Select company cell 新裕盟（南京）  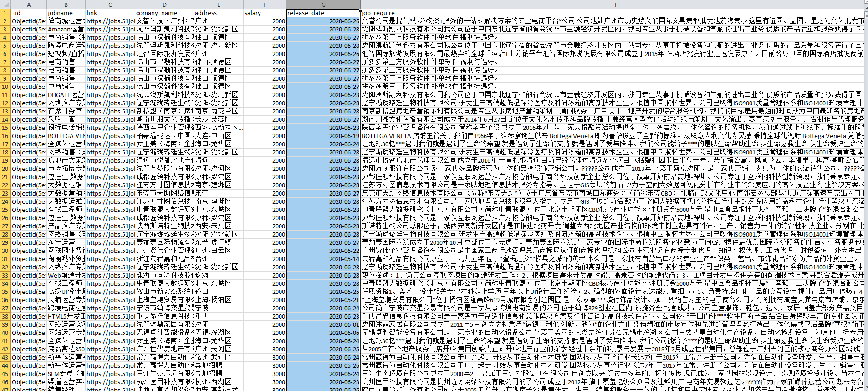[x=164, y=111]
